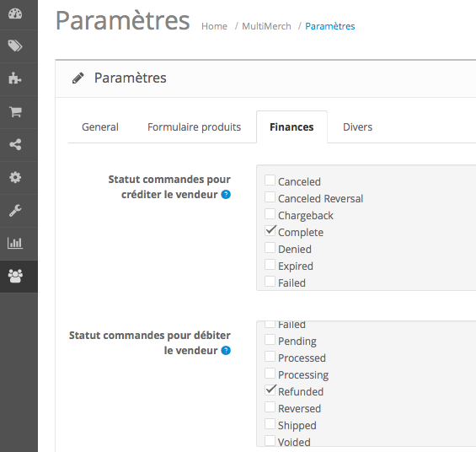Go to Home breadcrumb link
This screenshot has width=476, height=452.
[x=214, y=26]
